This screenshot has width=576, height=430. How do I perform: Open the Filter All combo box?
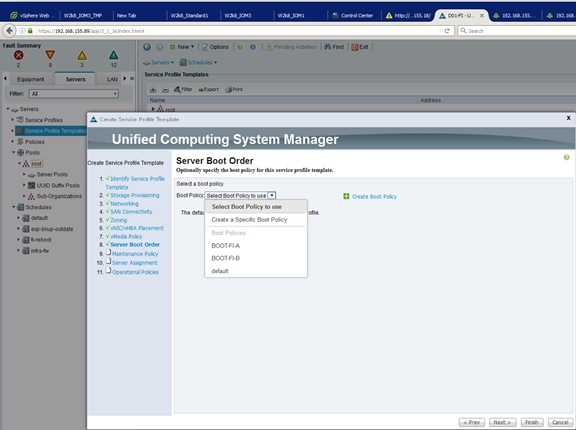coord(73,94)
